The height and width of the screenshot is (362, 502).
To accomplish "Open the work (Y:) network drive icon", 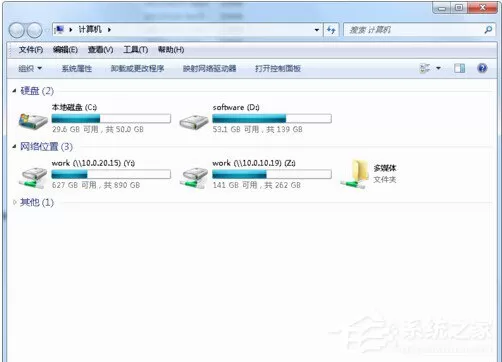I will pos(33,178).
